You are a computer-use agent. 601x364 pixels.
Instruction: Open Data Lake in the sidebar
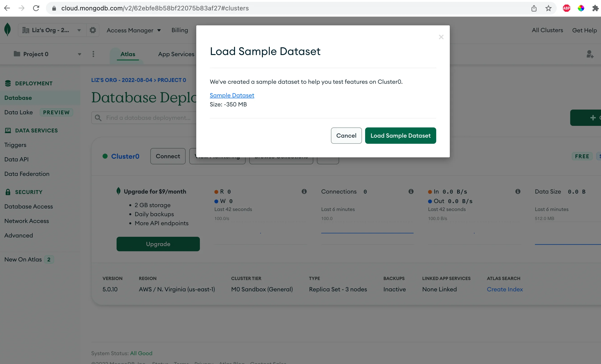(19, 112)
